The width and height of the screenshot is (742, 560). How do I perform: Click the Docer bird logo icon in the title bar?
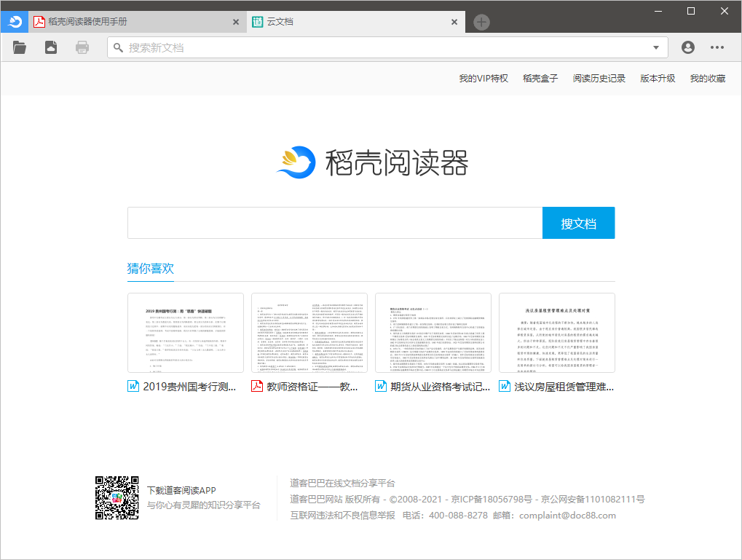(x=15, y=22)
